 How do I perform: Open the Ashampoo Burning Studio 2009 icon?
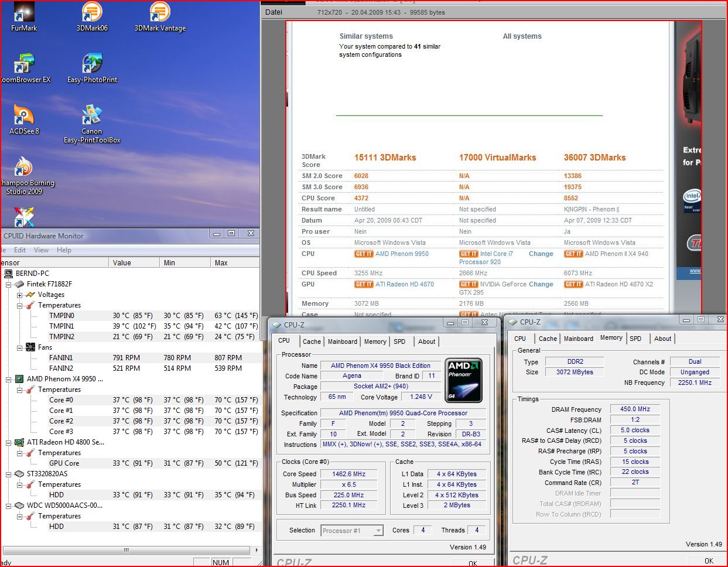(24, 167)
